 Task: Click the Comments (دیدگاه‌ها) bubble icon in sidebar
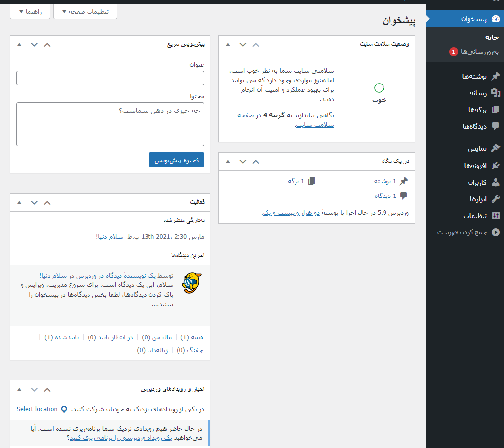pos(496,126)
